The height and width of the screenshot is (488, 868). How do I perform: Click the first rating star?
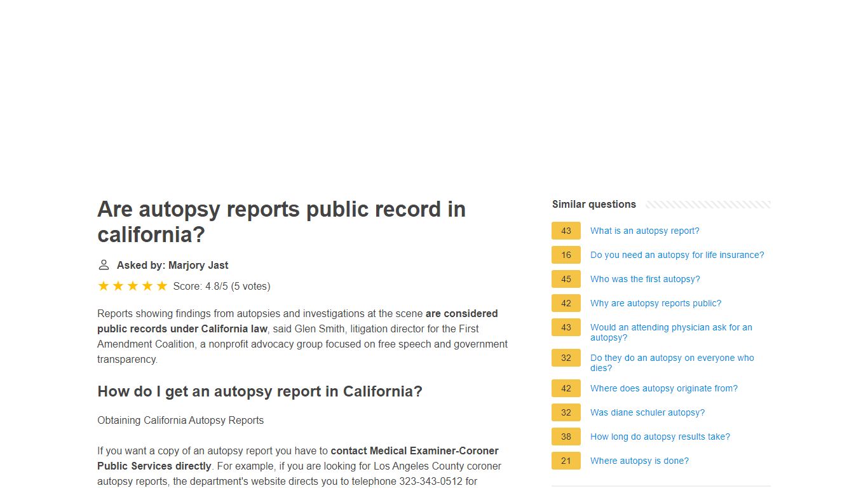[x=104, y=286]
